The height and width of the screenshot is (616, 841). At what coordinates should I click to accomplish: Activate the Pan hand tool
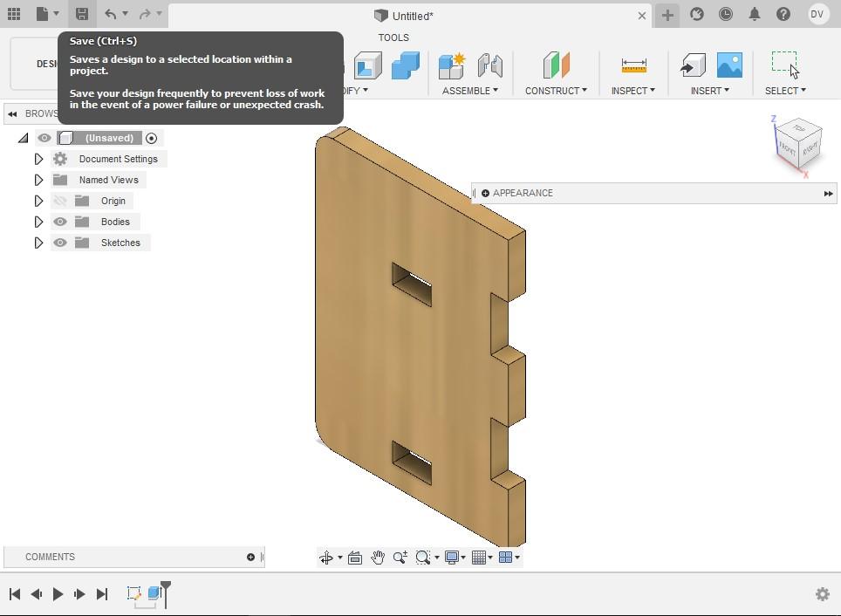click(x=378, y=558)
